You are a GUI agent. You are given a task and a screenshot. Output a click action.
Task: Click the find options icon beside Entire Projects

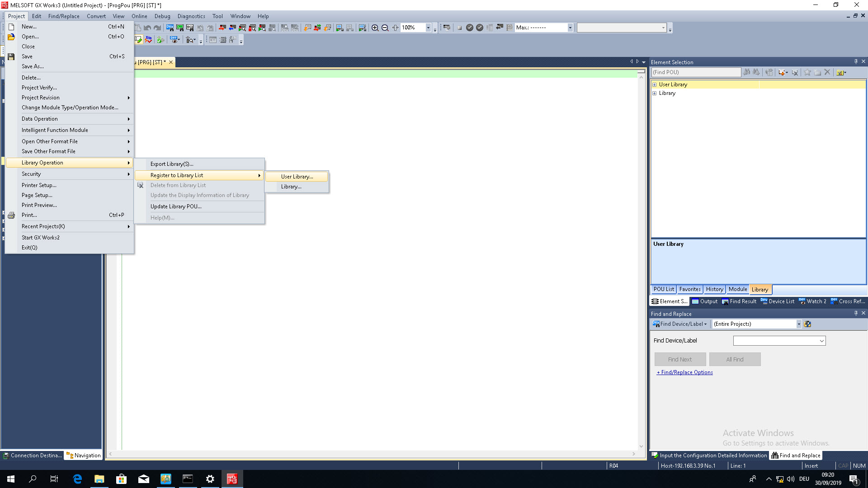808,324
